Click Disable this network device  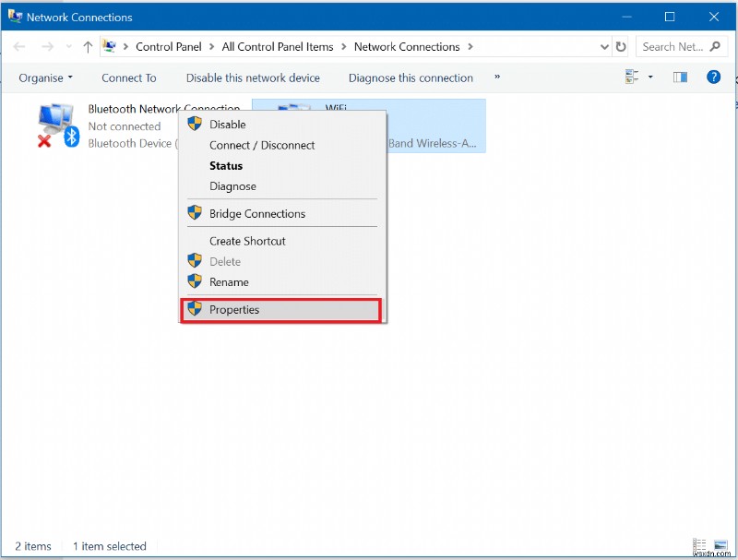[x=253, y=77]
